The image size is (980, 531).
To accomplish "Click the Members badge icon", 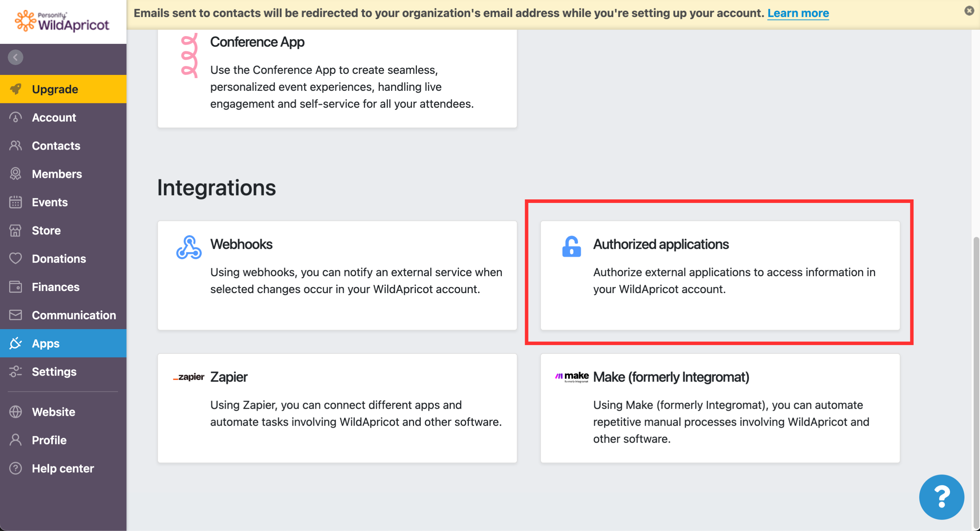I will (x=16, y=174).
